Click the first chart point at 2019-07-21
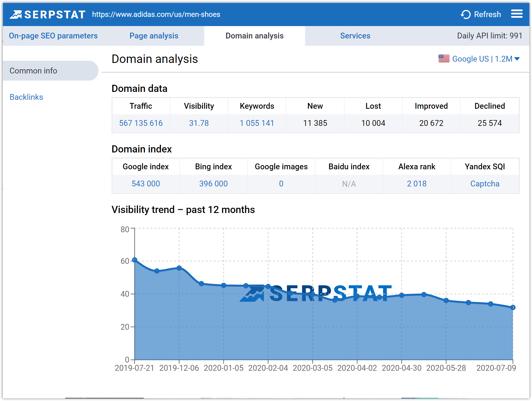Screen dimensions: 532x401 click(x=135, y=260)
